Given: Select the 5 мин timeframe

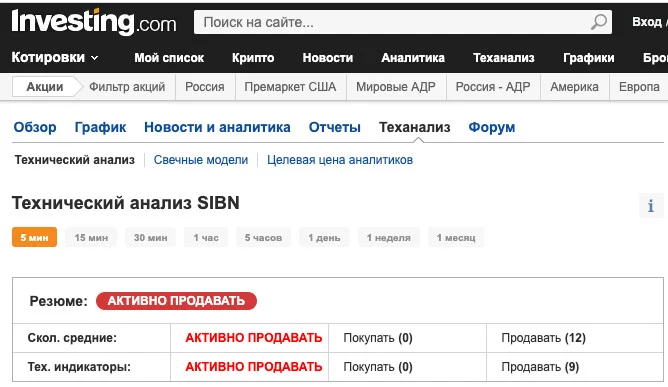Looking at the screenshot, I should [x=35, y=237].
